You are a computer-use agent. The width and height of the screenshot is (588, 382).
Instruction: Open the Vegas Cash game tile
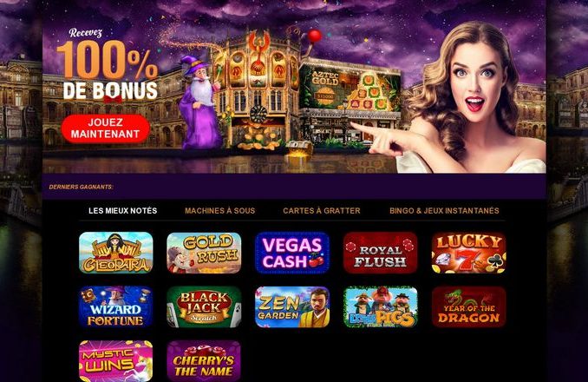coord(292,253)
